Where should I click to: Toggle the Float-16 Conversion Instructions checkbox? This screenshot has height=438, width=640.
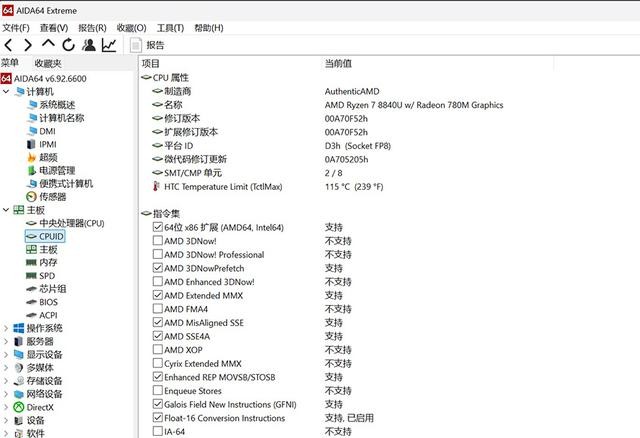click(158, 418)
